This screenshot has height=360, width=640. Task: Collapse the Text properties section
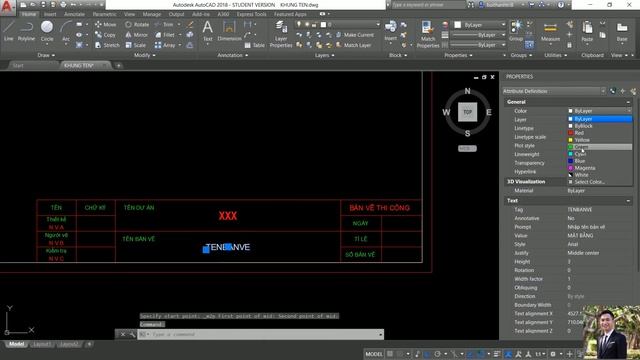[x=628, y=200]
